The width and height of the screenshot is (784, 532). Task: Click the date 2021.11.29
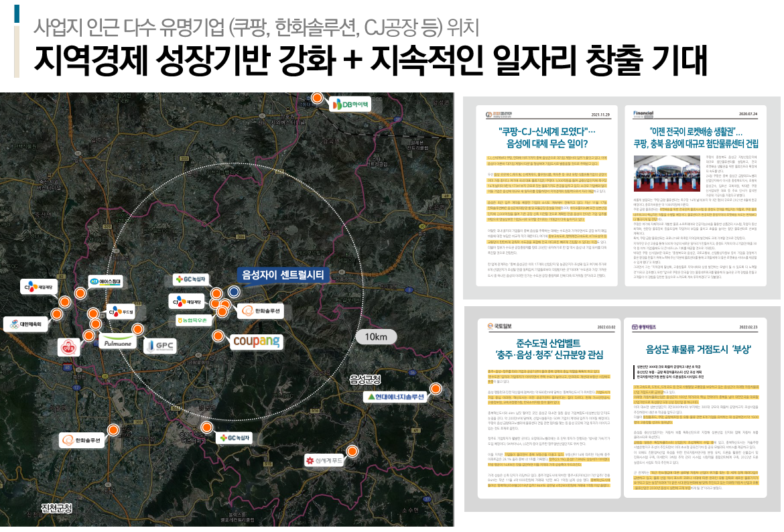[x=600, y=115]
